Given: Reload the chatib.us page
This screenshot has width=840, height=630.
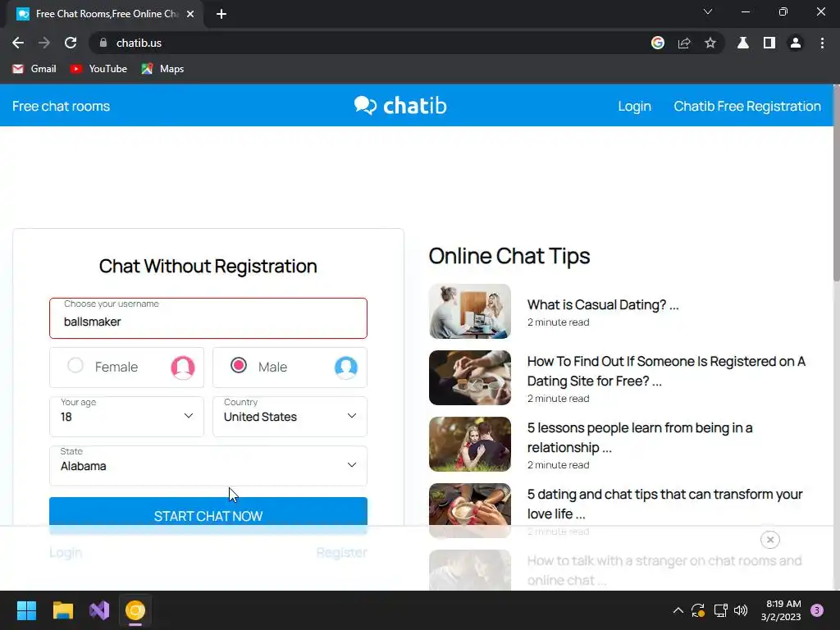Looking at the screenshot, I should click(x=71, y=43).
